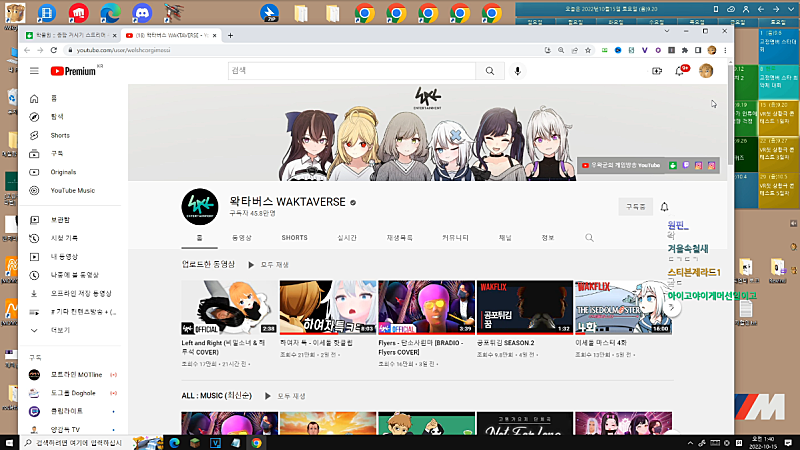Click the YouTube Premium logo
This screenshot has width=800, height=450.
click(73, 71)
